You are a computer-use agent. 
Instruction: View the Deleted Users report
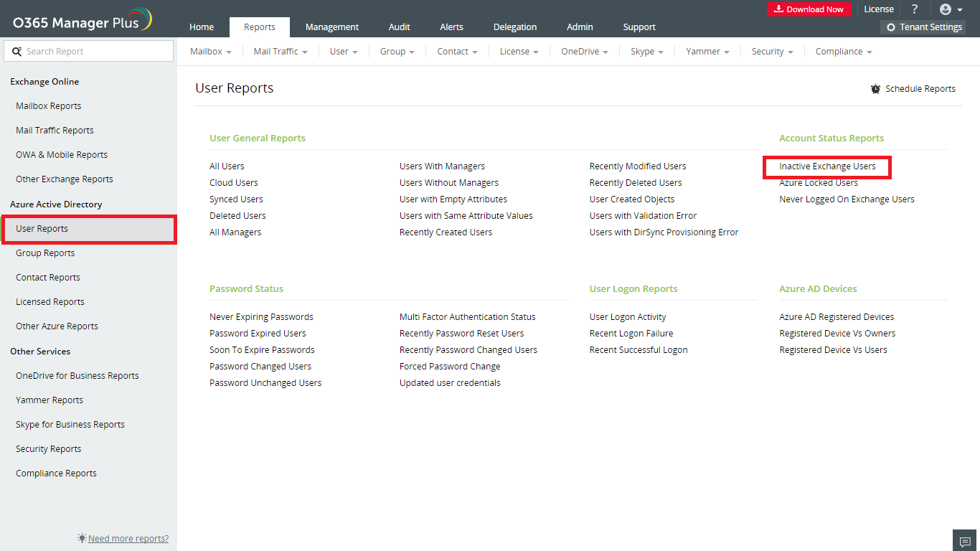tap(237, 216)
